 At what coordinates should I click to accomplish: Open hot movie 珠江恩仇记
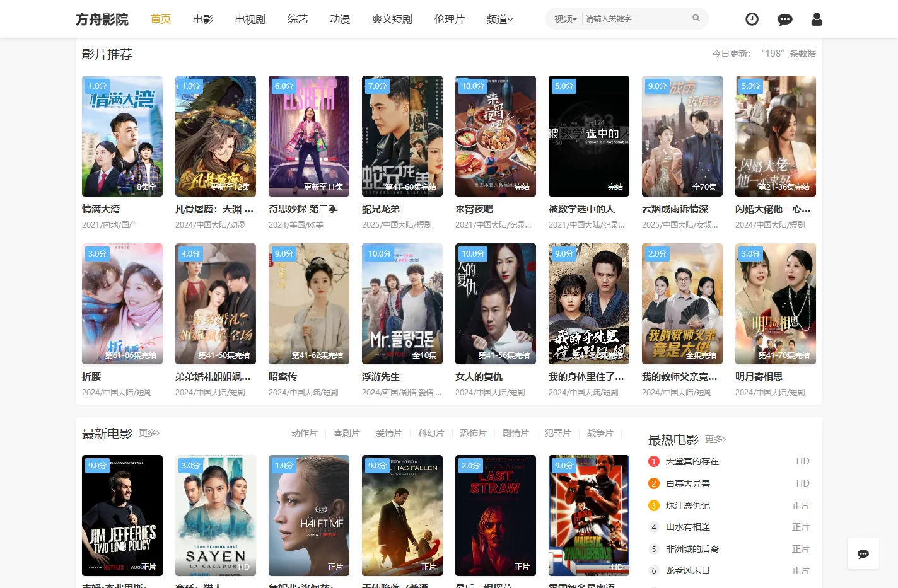[x=688, y=505]
